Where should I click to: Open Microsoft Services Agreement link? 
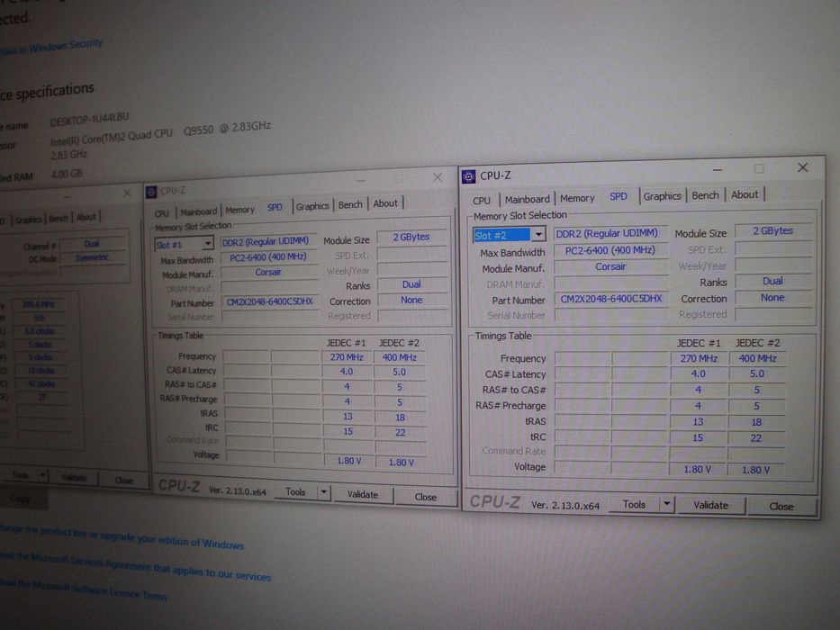(136, 566)
